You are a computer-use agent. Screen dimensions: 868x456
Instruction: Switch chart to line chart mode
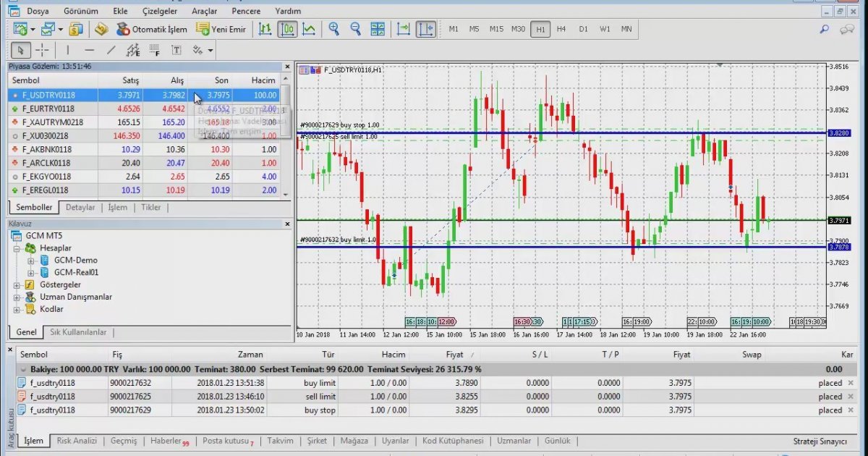click(309, 29)
